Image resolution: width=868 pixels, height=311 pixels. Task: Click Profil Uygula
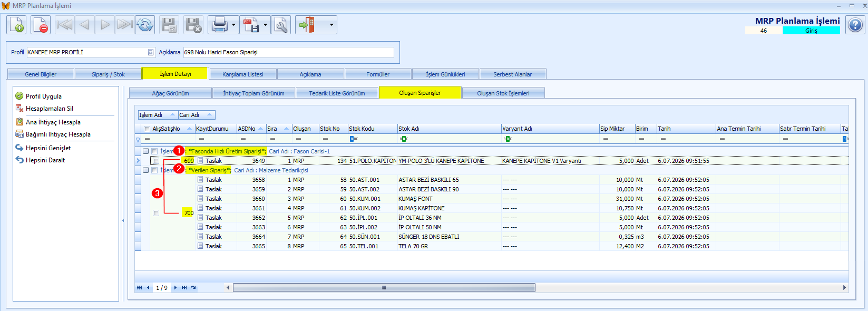tap(44, 96)
